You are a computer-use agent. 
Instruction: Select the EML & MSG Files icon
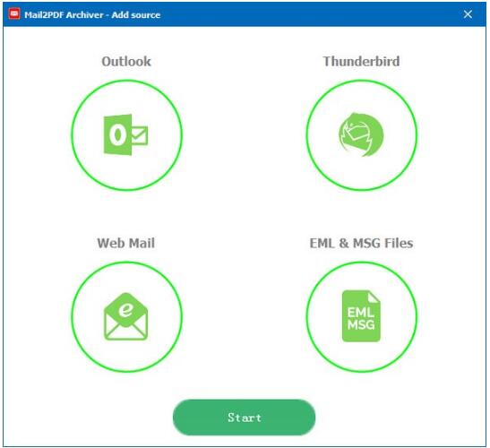pos(361,316)
